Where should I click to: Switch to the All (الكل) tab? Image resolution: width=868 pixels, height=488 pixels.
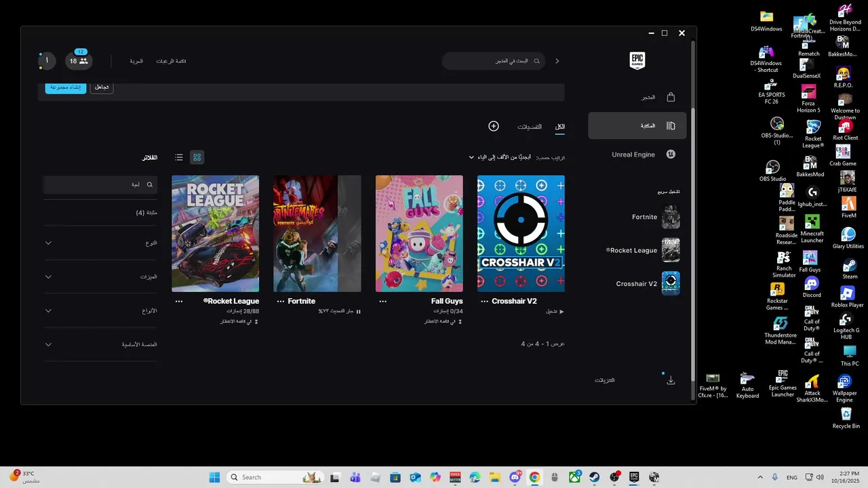coord(560,127)
